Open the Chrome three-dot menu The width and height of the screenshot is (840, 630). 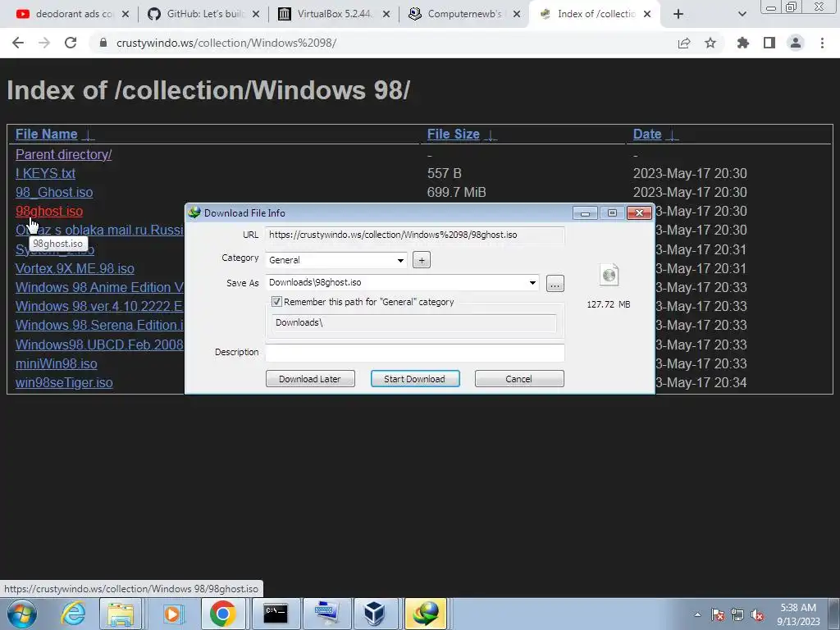(x=822, y=43)
